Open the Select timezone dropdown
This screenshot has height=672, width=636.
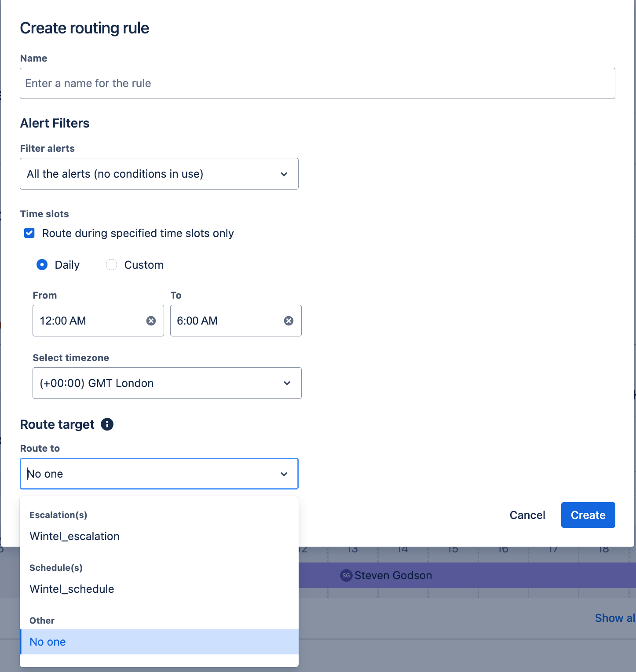[x=167, y=383]
